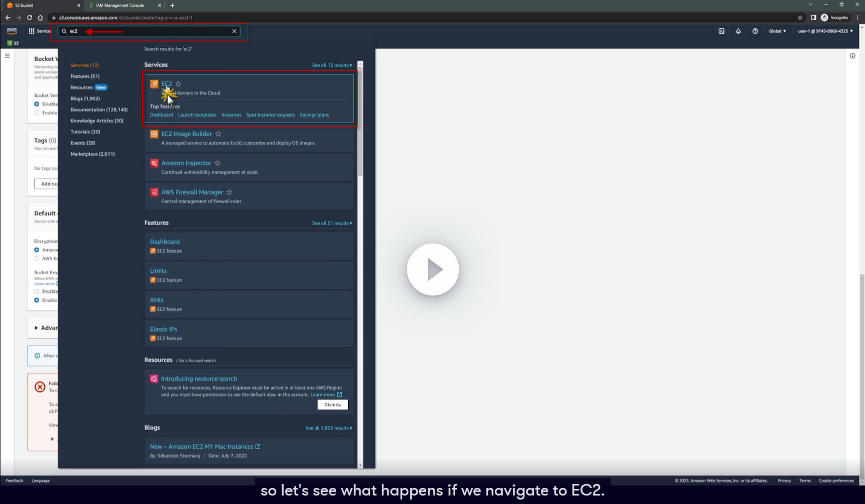The width and height of the screenshot is (865, 504).
Task: Select the Disable bucket versioning radio
Action: click(x=37, y=104)
